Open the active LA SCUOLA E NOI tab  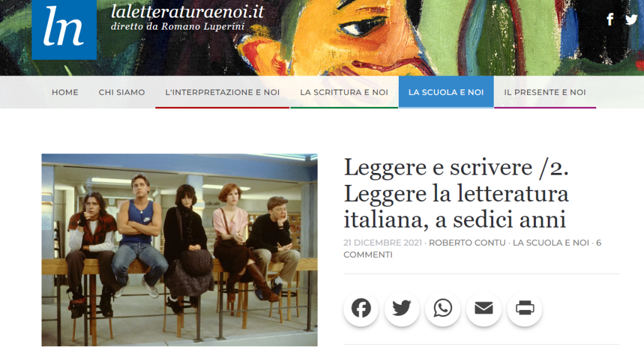(446, 92)
